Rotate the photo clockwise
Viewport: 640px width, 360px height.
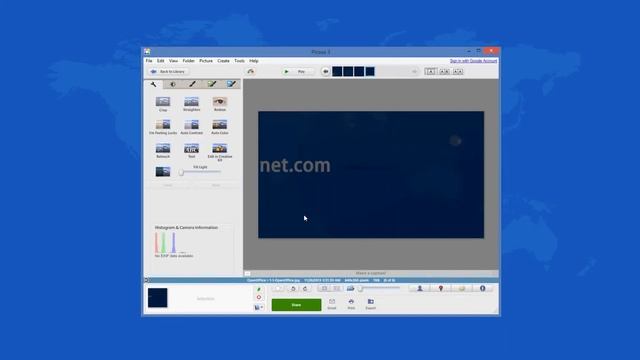305,289
